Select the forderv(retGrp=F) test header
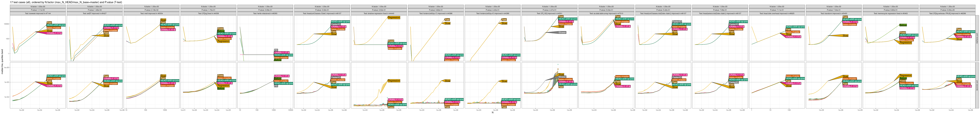Viewport: 980px width, 115px height. (492, 13)
